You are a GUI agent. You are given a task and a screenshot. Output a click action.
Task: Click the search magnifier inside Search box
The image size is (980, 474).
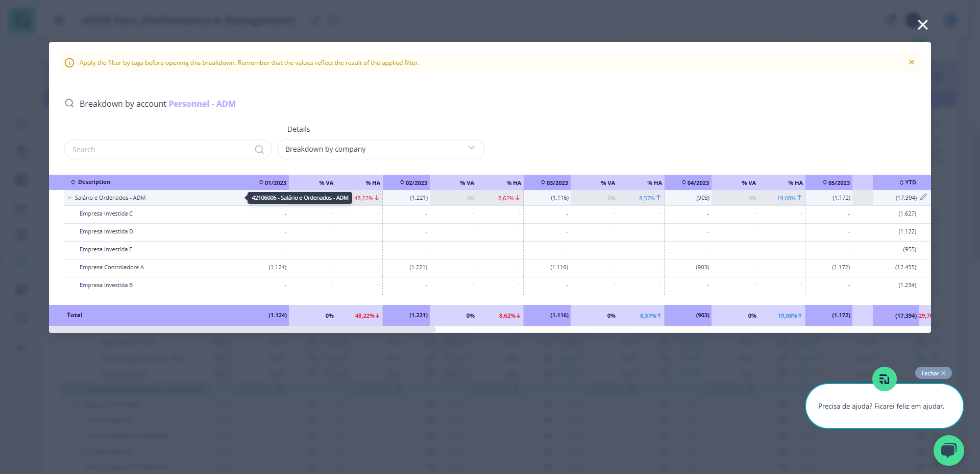click(x=259, y=149)
